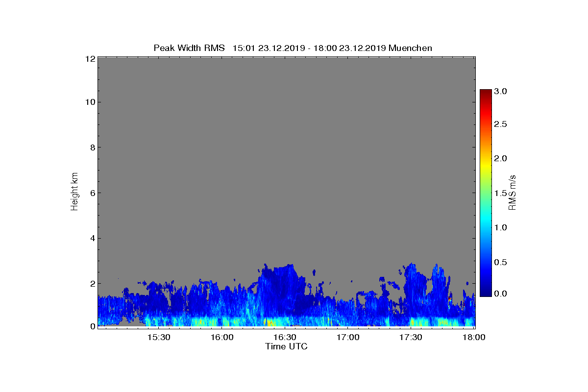Click the colorbar value 0.5
Viewport: 588px width, 392px height.
point(500,262)
